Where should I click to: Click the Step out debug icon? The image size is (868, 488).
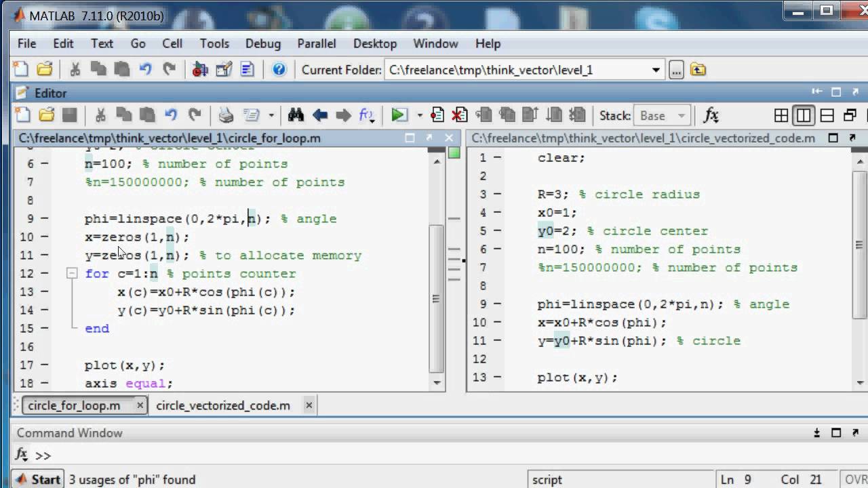point(530,115)
